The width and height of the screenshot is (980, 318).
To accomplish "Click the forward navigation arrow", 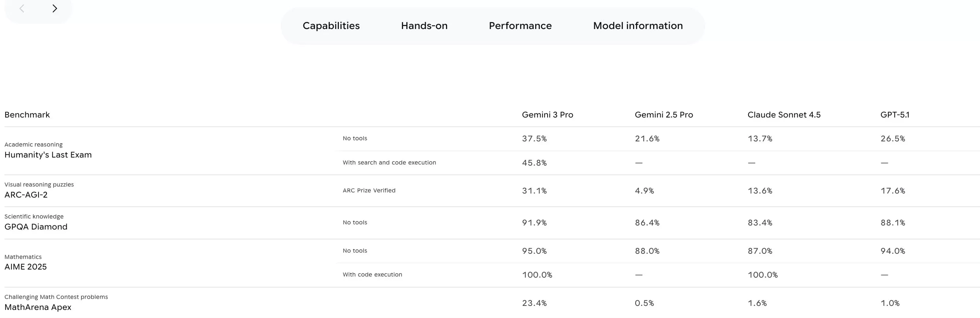I will [55, 8].
